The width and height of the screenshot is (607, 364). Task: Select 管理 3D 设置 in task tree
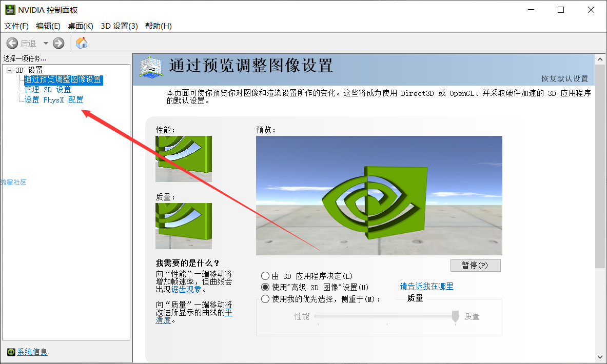48,90
